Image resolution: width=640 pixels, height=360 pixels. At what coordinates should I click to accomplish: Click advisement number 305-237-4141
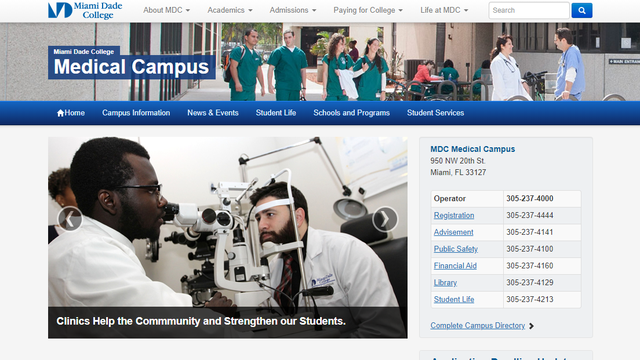(x=530, y=232)
